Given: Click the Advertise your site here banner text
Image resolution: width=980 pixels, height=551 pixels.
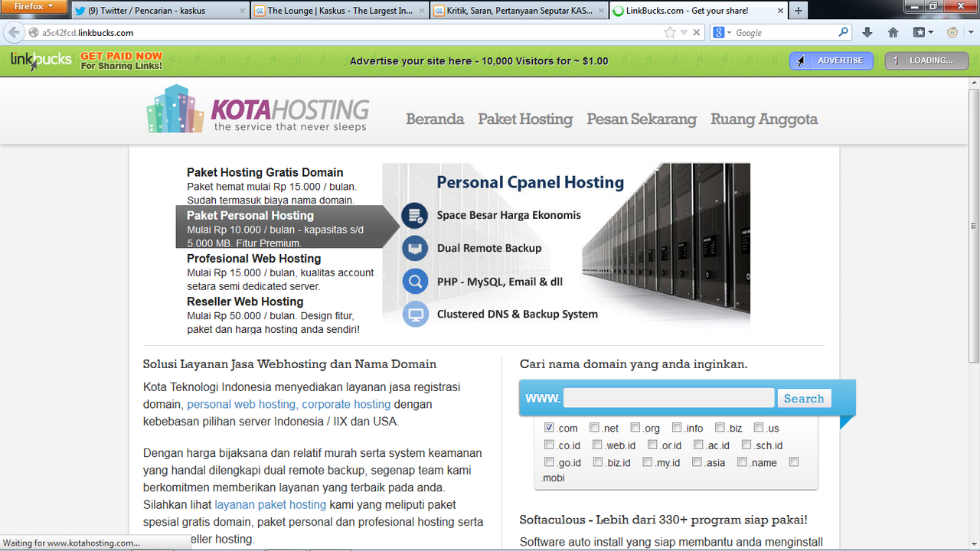Looking at the screenshot, I should (x=479, y=61).
